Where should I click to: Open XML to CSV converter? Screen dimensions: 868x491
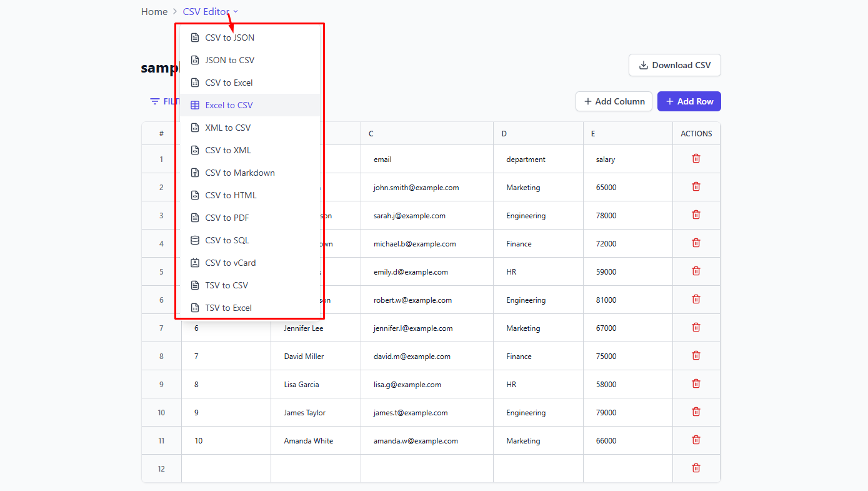tap(227, 128)
